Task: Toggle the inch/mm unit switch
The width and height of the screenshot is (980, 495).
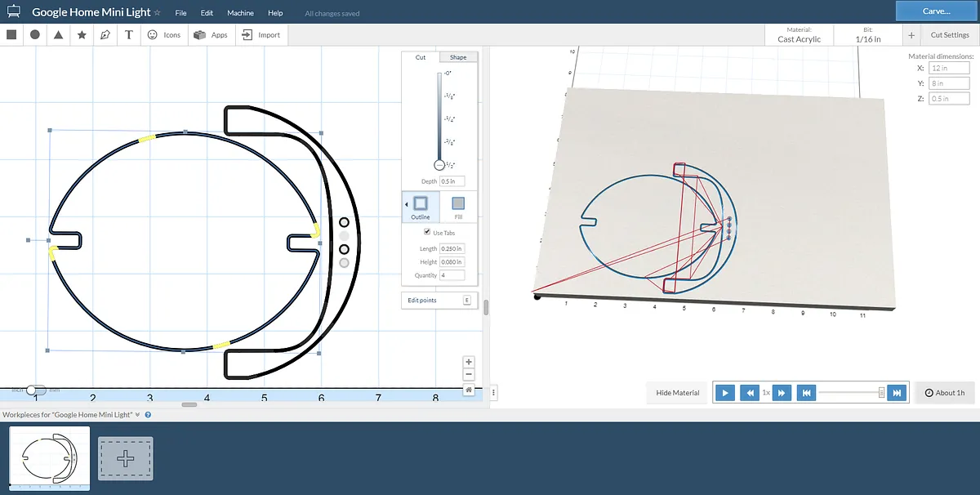Action: click(x=35, y=390)
